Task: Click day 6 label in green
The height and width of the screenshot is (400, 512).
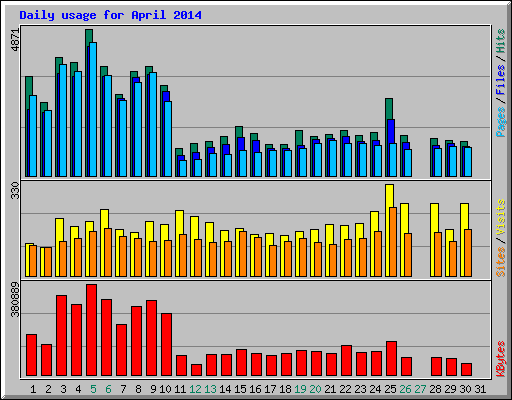Action: click(108, 389)
